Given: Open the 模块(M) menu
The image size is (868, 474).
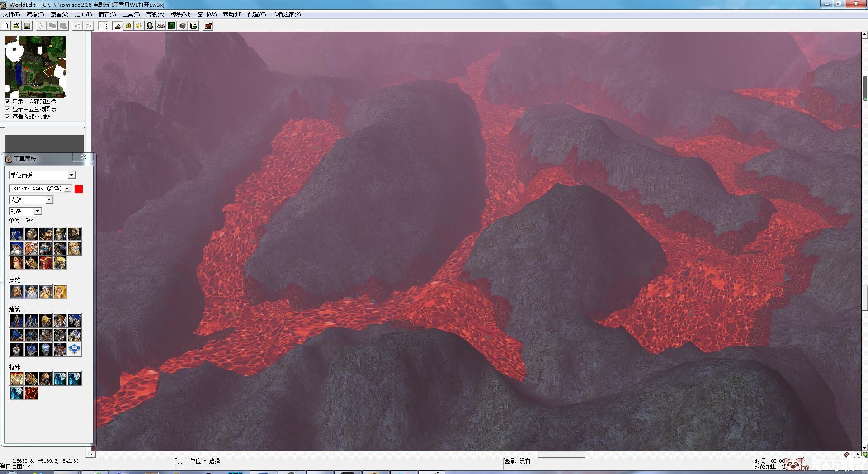Looking at the screenshot, I should tap(180, 14).
